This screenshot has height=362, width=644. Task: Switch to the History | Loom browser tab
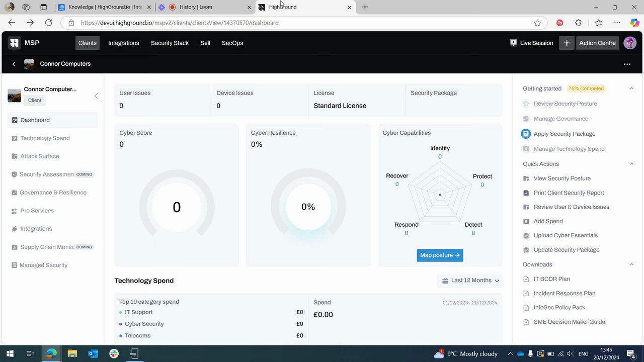coord(205,7)
